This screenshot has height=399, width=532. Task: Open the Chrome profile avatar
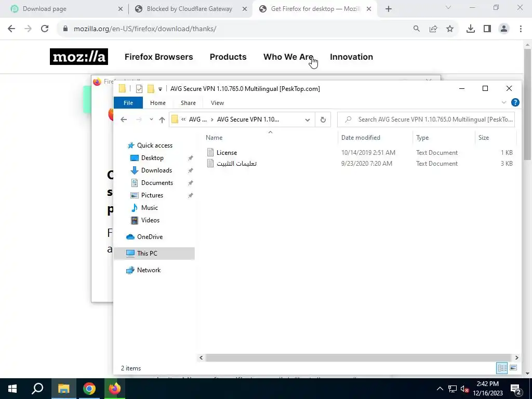(504, 29)
